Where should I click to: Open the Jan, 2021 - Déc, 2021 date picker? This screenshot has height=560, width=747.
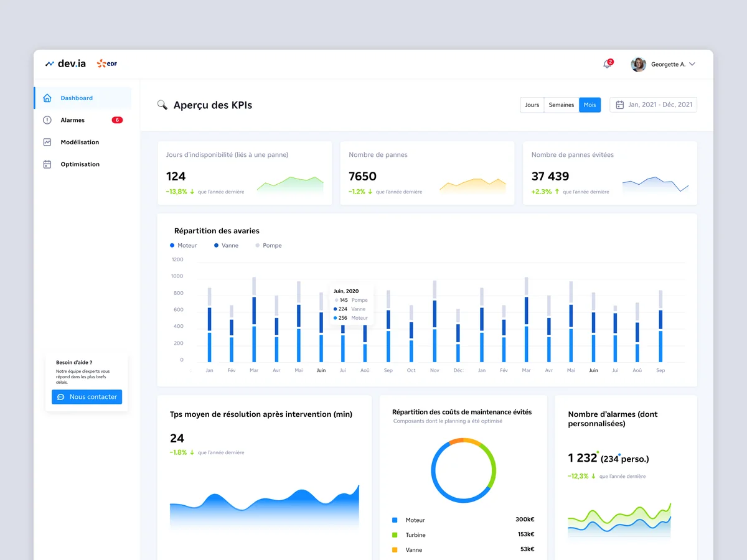point(653,105)
